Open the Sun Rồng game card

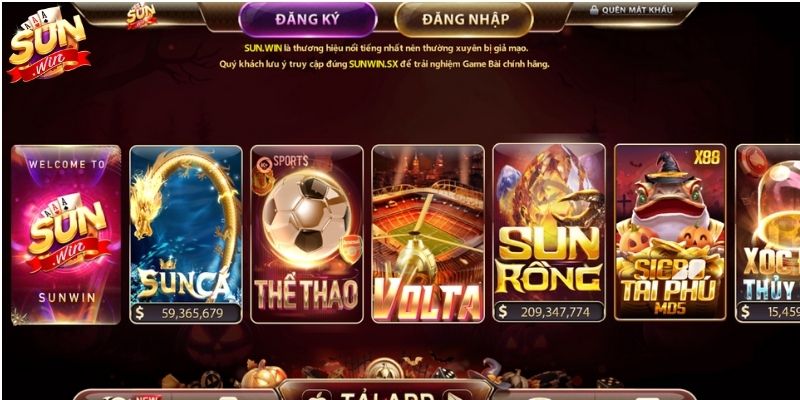pyautogui.click(x=548, y=233)
